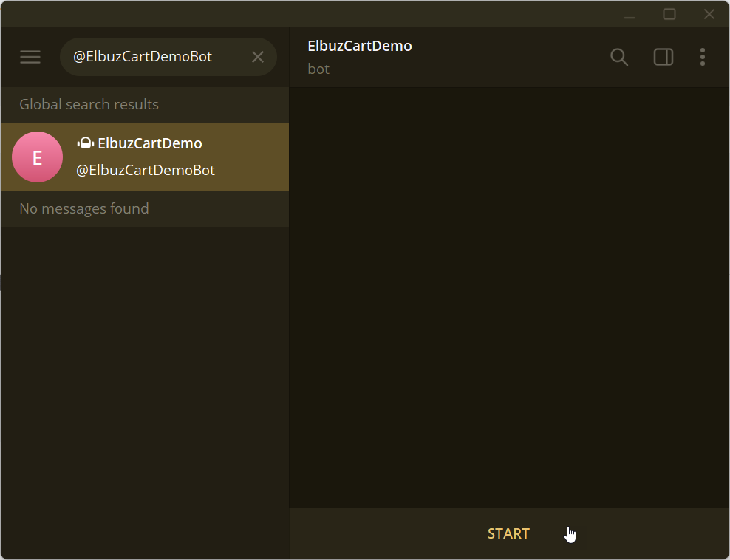Click the "Global search results" header
730x560 pixels.
[89, 105]
